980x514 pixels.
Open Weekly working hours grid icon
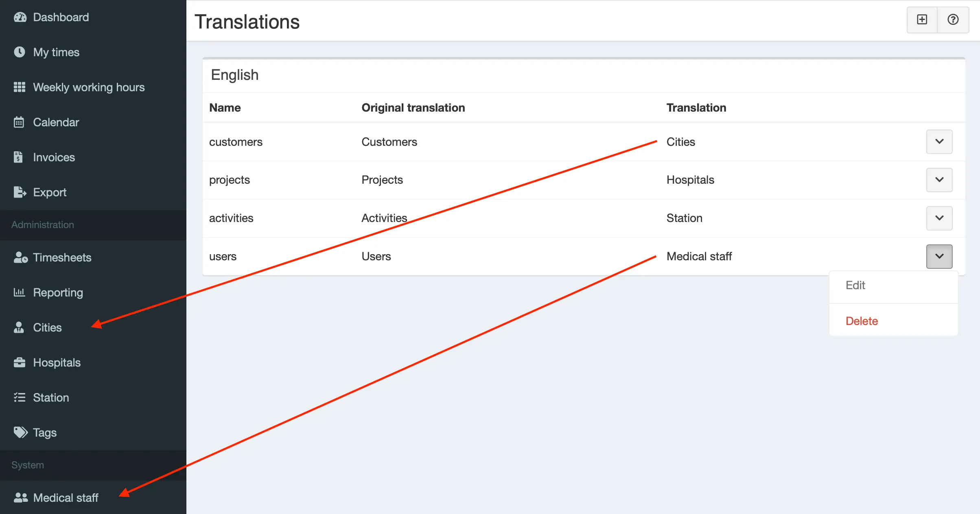(x=20, y=87)
